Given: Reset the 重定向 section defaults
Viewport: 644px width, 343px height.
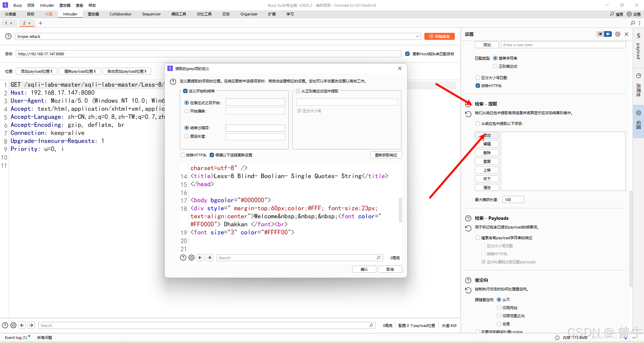Looking at the screenshot, I should click(468, 290).
